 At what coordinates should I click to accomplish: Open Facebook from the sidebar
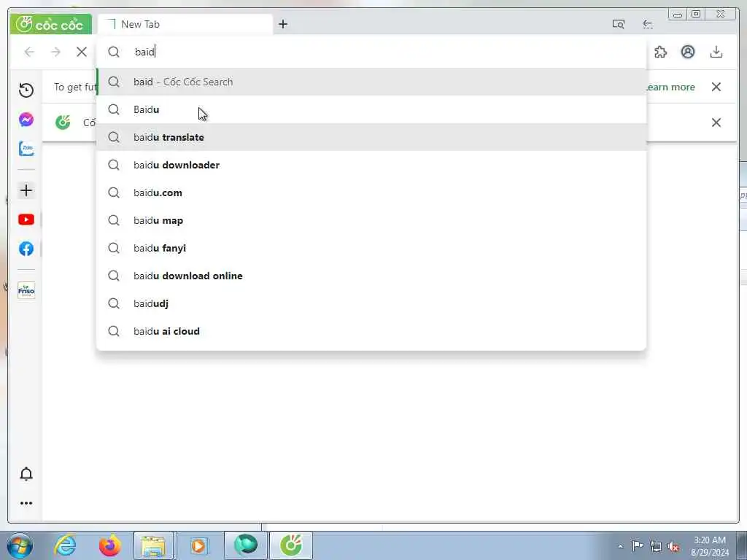point(26,249)
